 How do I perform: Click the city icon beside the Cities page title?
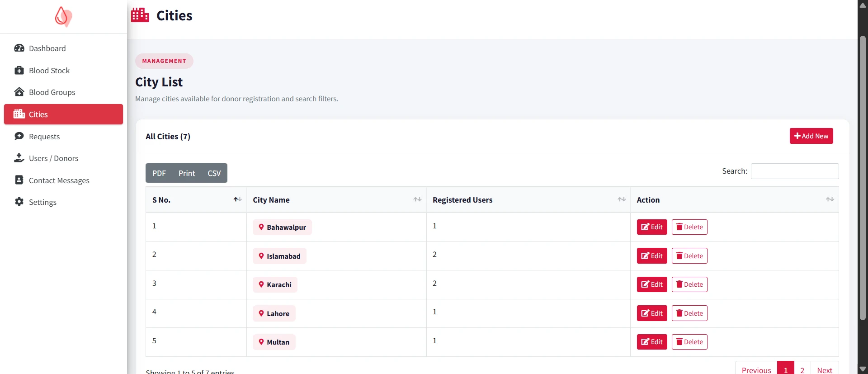(140, 15)
